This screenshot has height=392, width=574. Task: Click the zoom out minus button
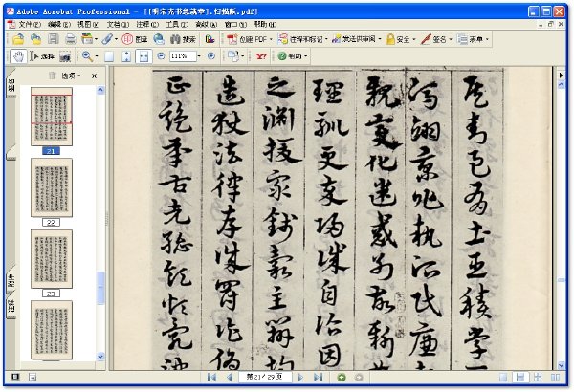161,56
